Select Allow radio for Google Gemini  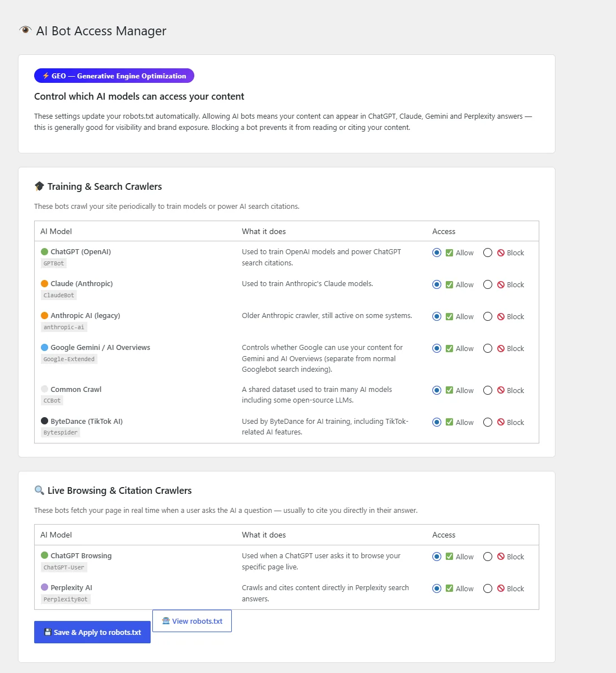[437, 348]
